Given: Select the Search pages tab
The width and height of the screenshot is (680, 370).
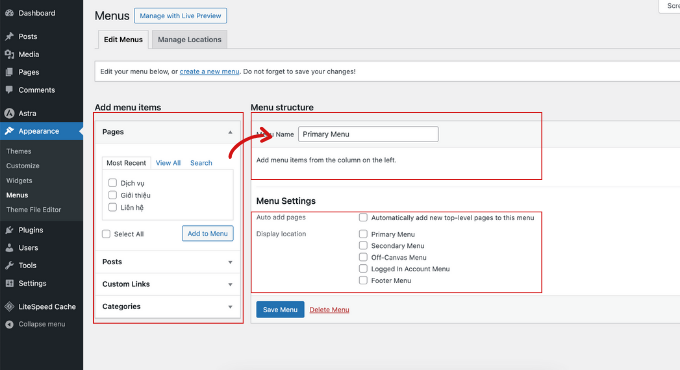Looking at the screenshot, I should tap(201, 163).
